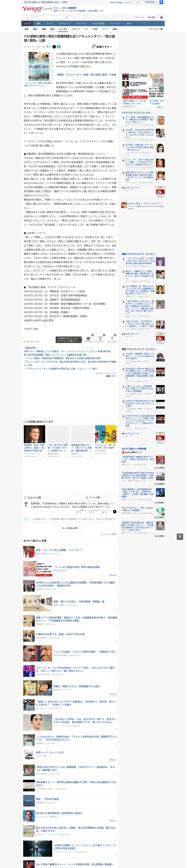Open 鈴木、プレーオフ制し初優勝 article
The height and width of the screenshot is (868, 186).
59,550
